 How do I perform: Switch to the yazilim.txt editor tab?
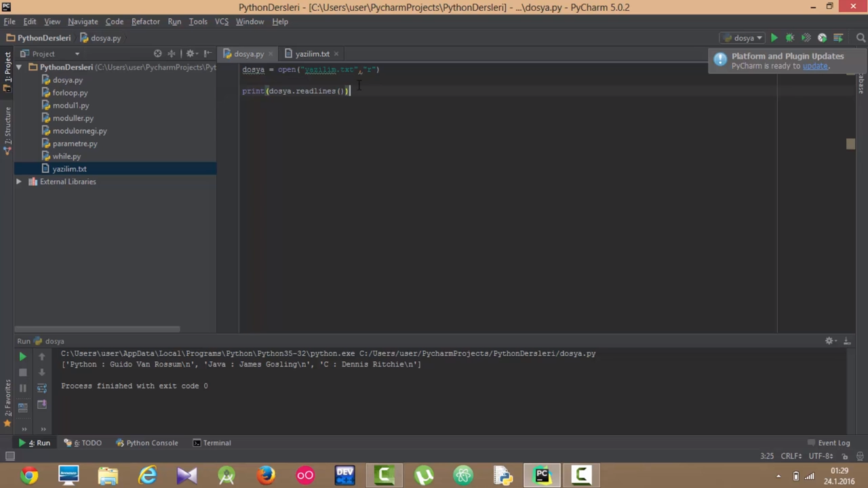click(312, 54)
